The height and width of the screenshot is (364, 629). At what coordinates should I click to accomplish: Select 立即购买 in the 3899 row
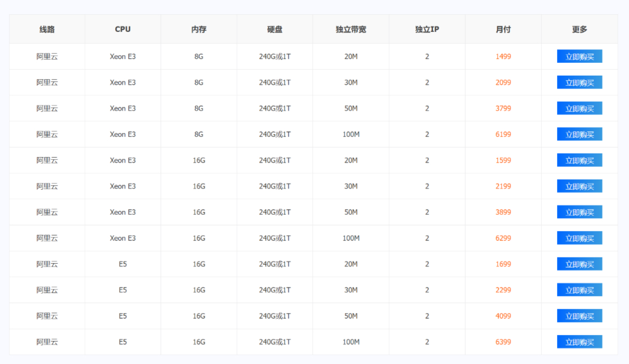[x=579, y=212]
